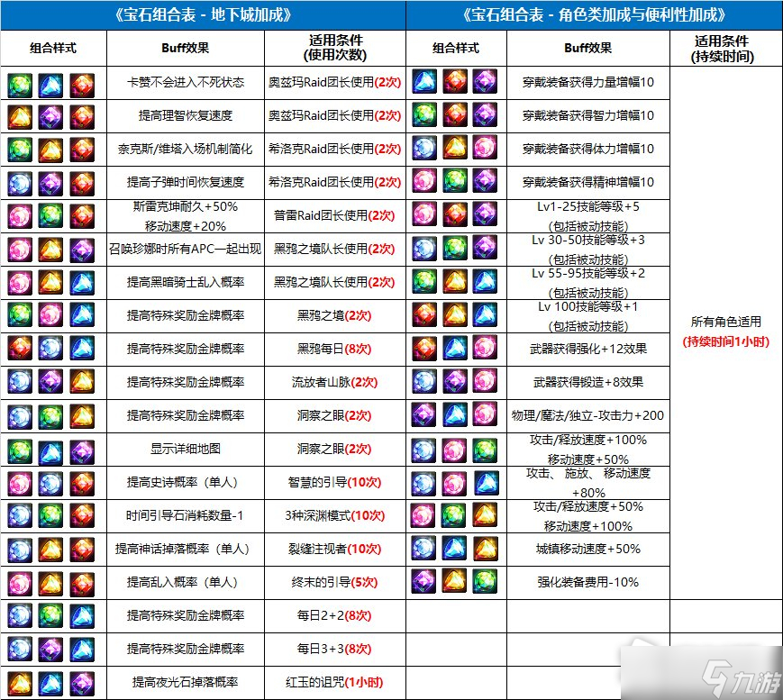Click the 3种深渊模式(10次) cell
This screenshot has height=700, width=783.
[334, 515]
